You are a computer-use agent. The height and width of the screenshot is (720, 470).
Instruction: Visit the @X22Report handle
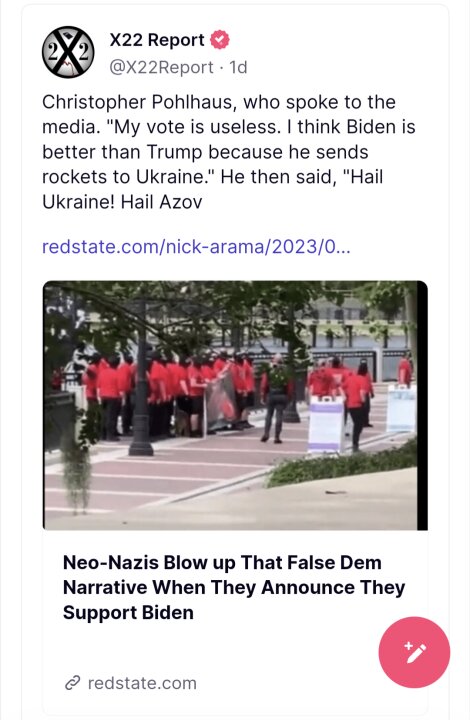pos(162,68)
